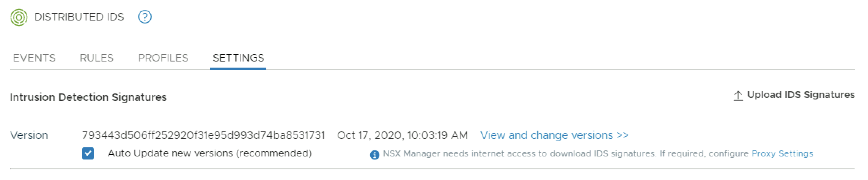Click the DISTRIBUTED IDS title text
The height and width of the screenshot is (180, 868).
(x=79, y=17)
